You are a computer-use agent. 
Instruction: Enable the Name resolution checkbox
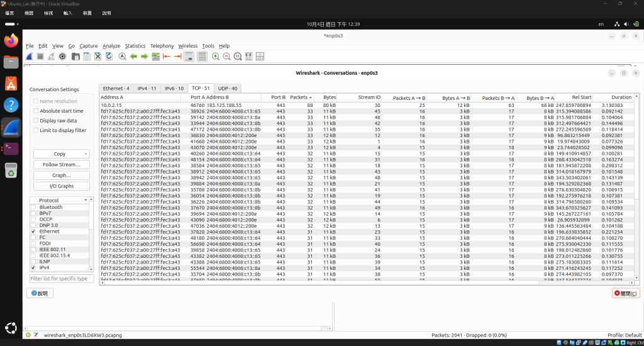coord(36,101)
